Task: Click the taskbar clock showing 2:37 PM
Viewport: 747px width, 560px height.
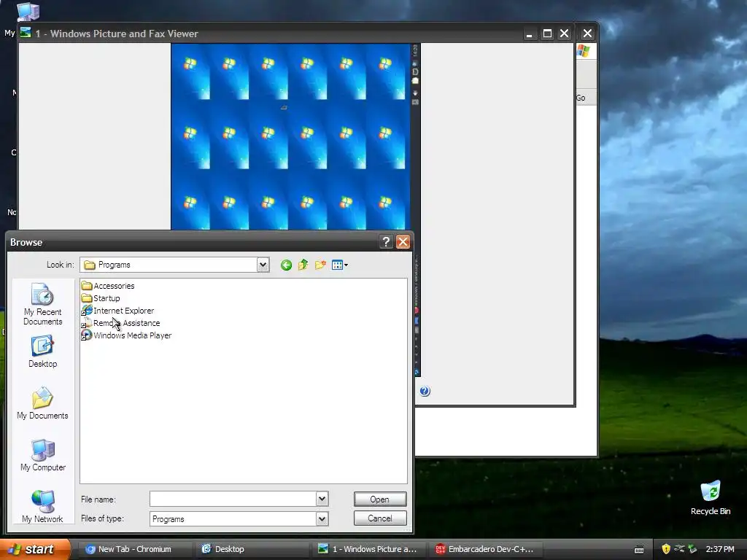Action: pos(720,549)
